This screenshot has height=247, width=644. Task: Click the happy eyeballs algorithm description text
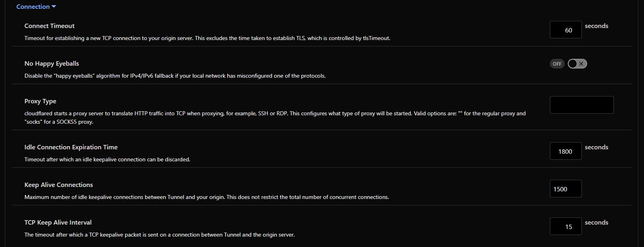175,76
